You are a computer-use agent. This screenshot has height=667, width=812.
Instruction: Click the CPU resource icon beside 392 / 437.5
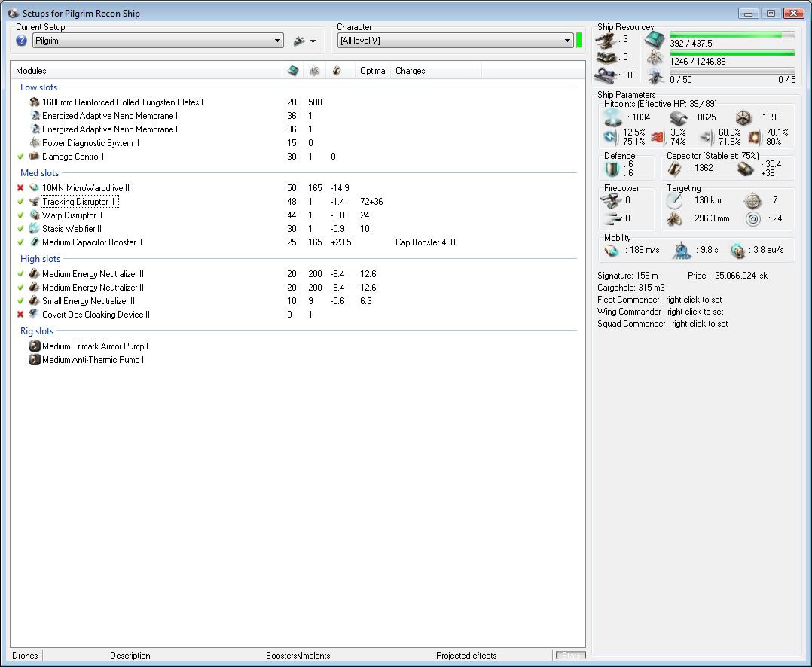tap(655, 40)
